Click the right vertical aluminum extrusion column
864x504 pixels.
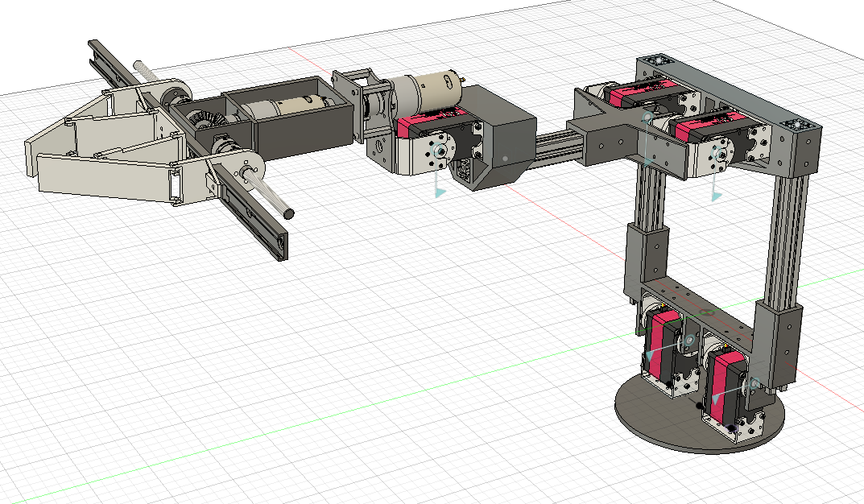click(x=788, y=233)
